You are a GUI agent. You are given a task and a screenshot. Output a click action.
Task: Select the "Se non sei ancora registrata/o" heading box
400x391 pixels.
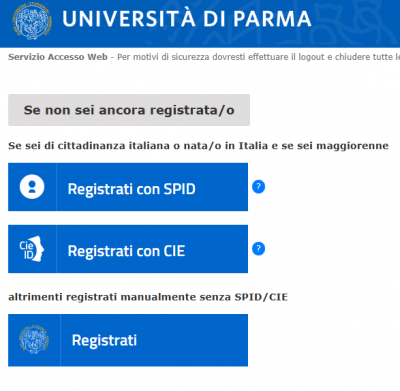point(129,110)
